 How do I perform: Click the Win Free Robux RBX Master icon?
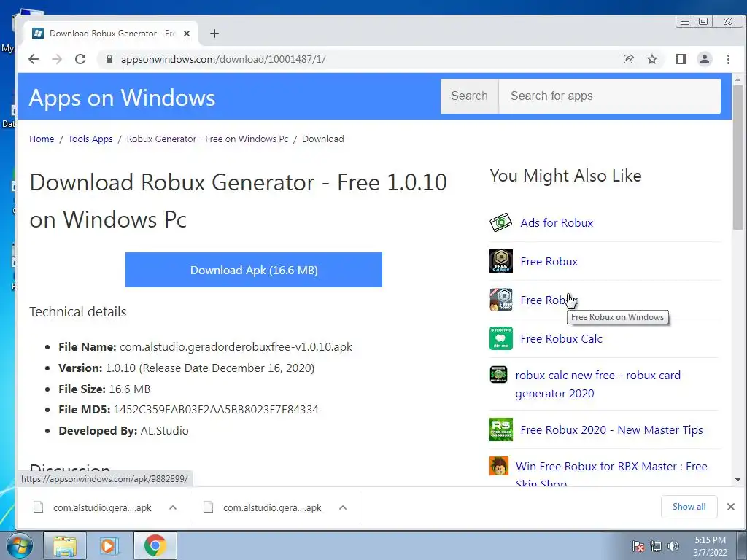[x=498, y=466]
